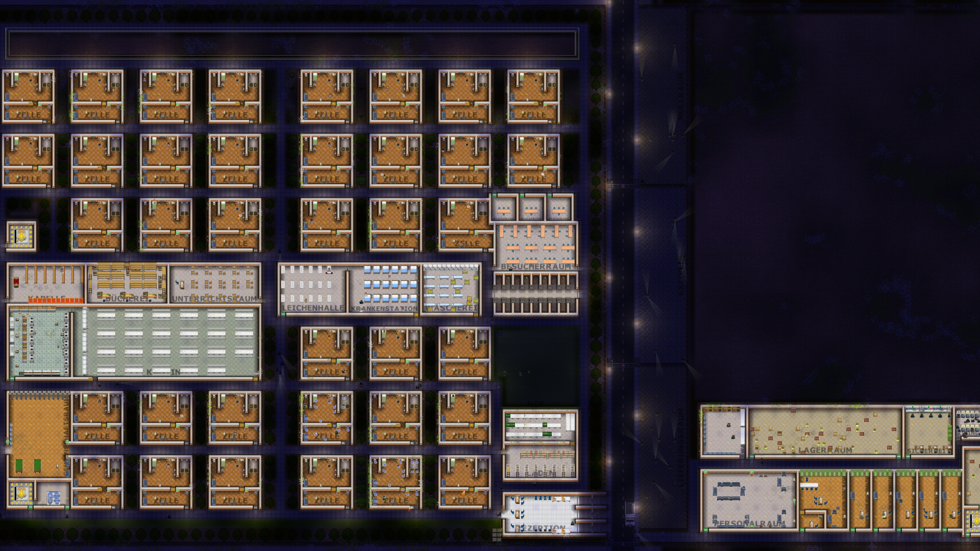
Task: Select the Leichenhalle room
Action: point(312,288)
